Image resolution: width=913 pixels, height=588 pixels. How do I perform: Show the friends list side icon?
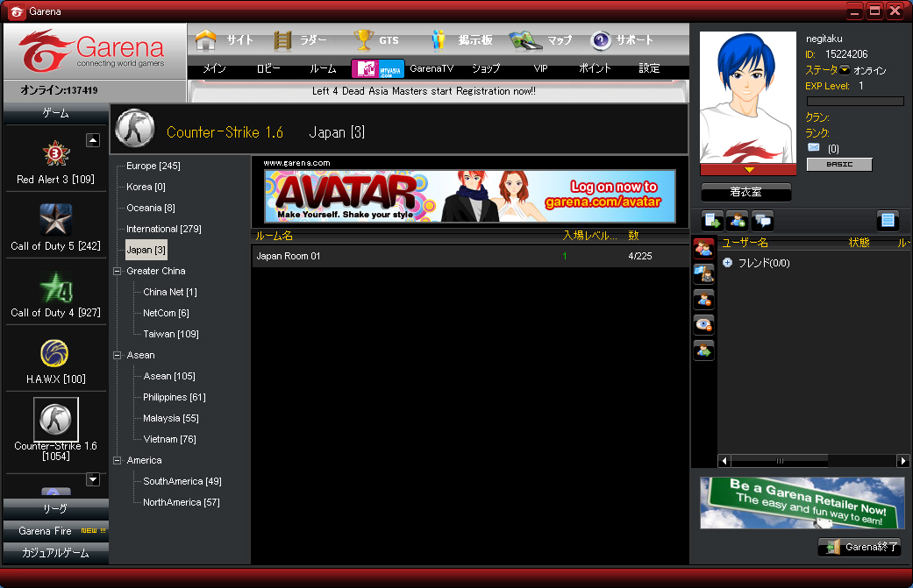click(x=704, y=248)
